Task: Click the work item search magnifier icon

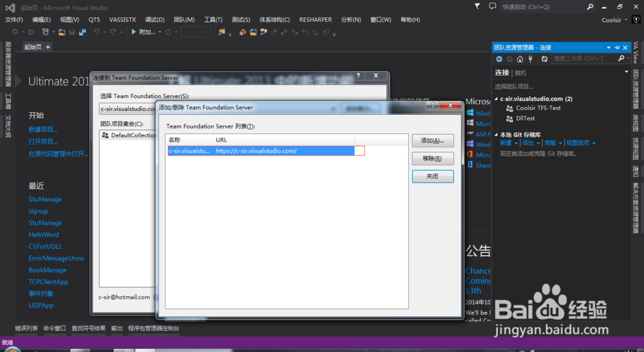Action: coord(621,59)
